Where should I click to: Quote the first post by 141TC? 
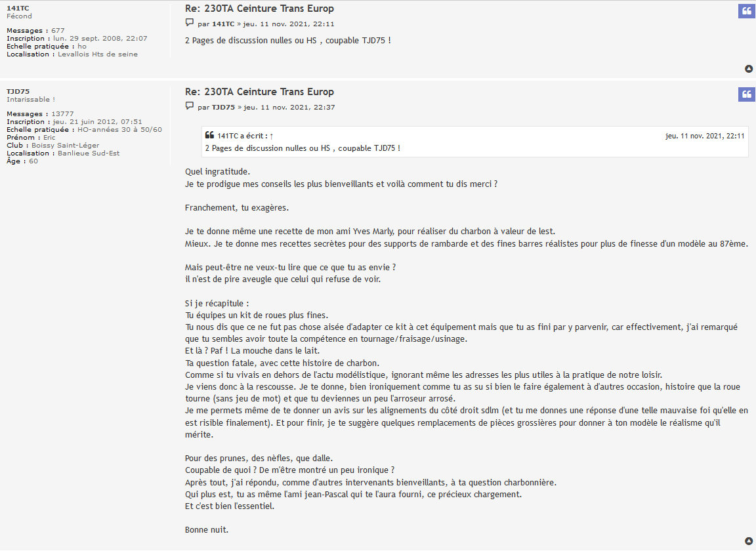[x=746, y=11]
